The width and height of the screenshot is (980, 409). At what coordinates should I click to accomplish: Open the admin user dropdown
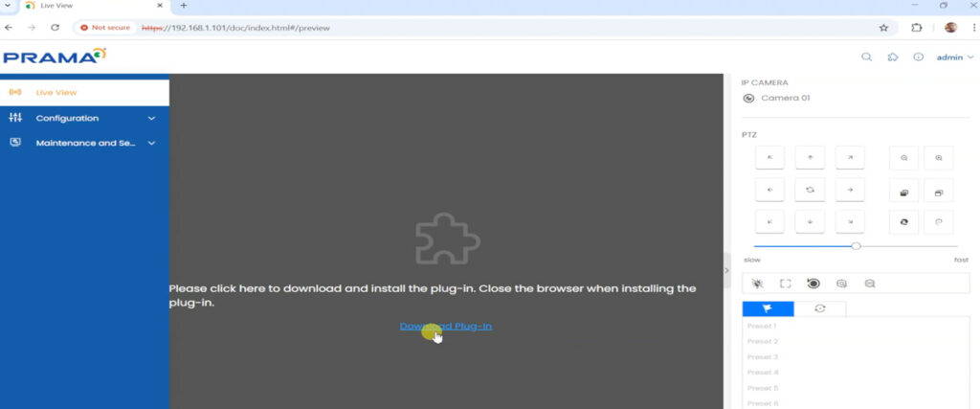point(954,57)
